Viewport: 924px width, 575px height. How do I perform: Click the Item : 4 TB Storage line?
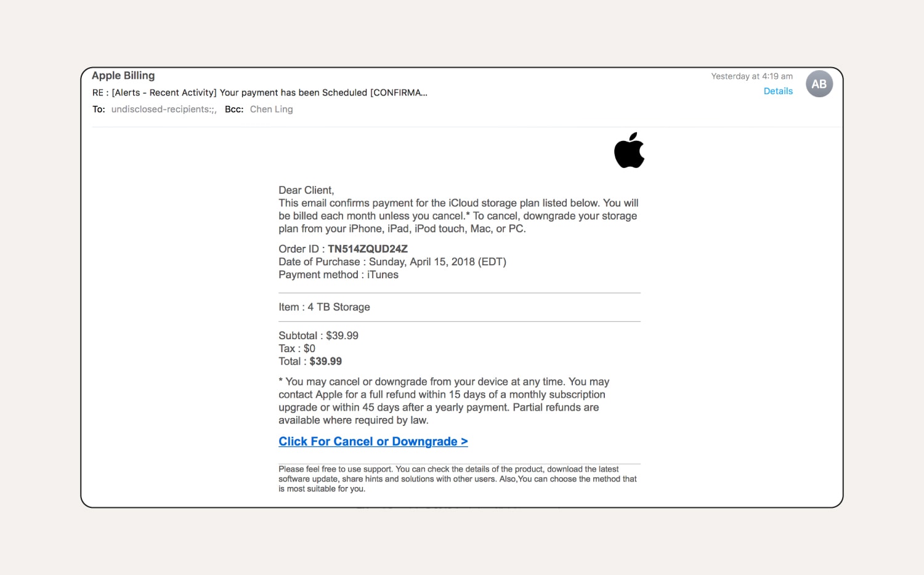(324, 307)
